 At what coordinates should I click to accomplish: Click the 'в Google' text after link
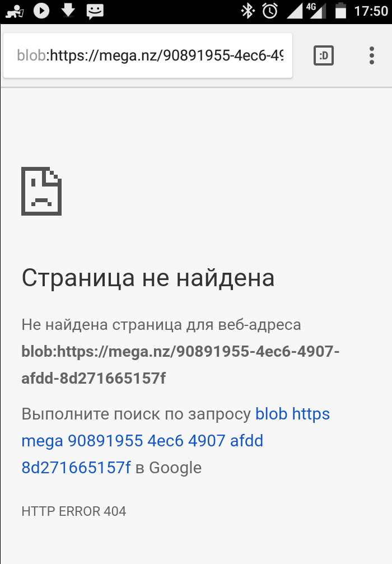pos(169,468)
